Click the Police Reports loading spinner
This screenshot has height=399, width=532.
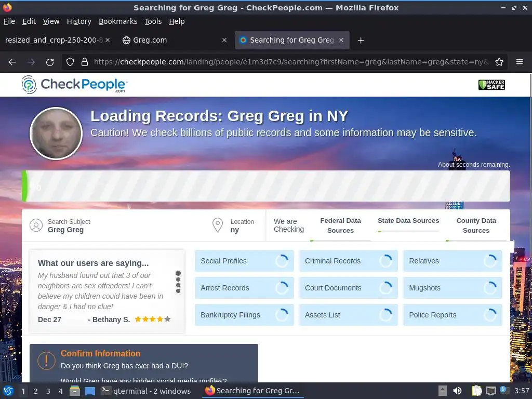point(490,315)
